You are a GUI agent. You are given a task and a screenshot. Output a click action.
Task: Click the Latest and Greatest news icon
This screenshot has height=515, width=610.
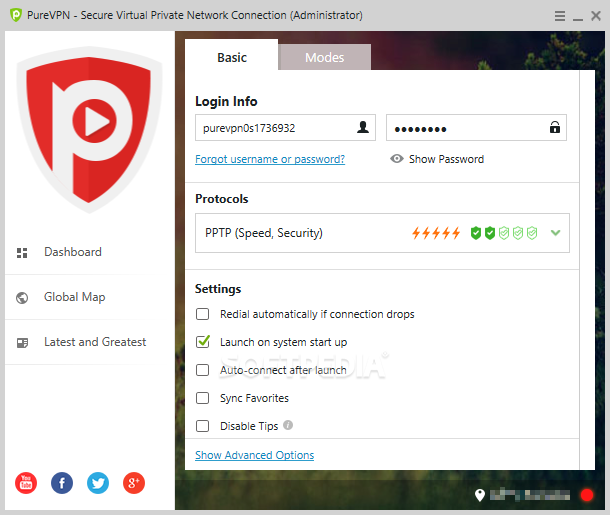tap(22, 343)
